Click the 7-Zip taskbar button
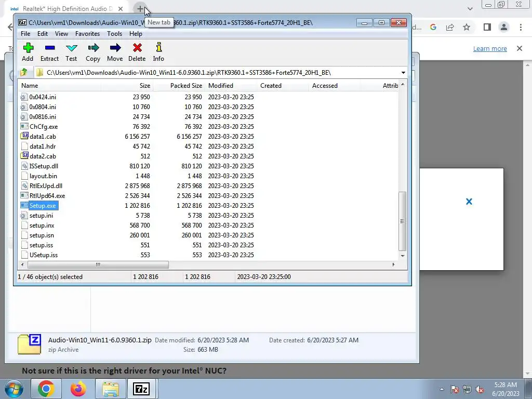This screenshot has height=399, width=532. coord(141,389)
